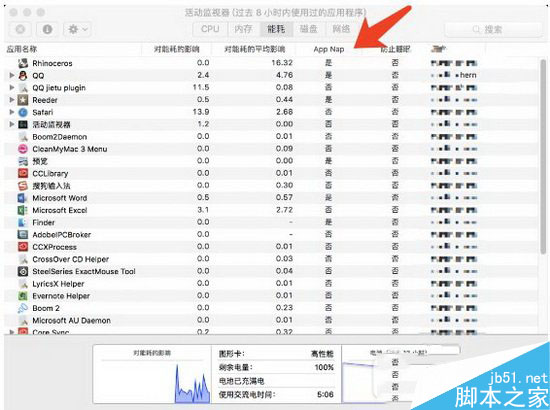Switch to the 磁盘 tab
Viewport: 550px width, 410px height.
pos(309,29)
